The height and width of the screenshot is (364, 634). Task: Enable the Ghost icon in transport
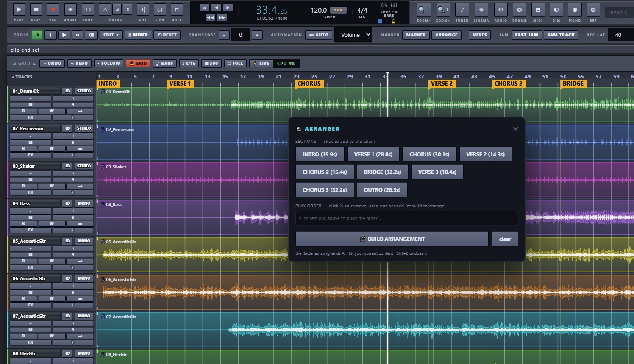(70, 9)
